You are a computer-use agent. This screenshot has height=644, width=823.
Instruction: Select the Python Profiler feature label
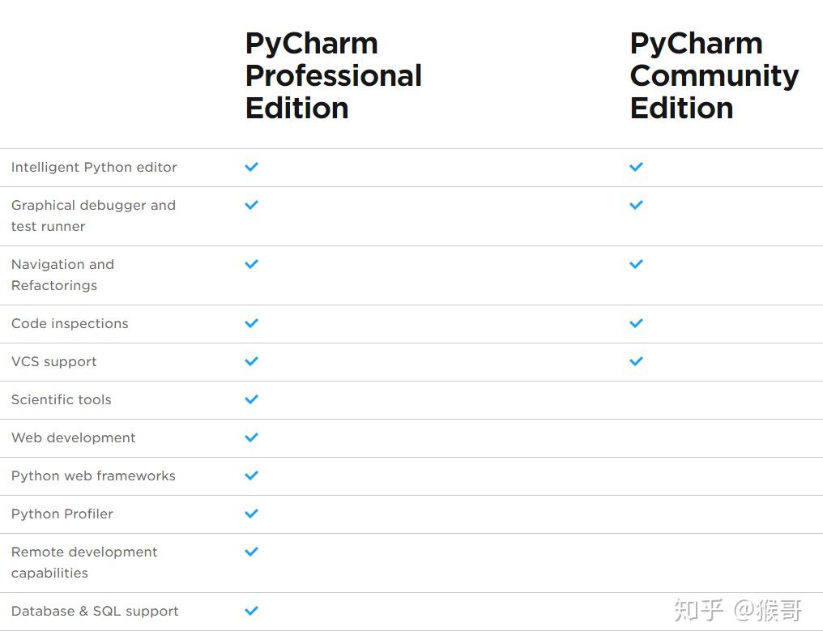[x=62, y=514]
